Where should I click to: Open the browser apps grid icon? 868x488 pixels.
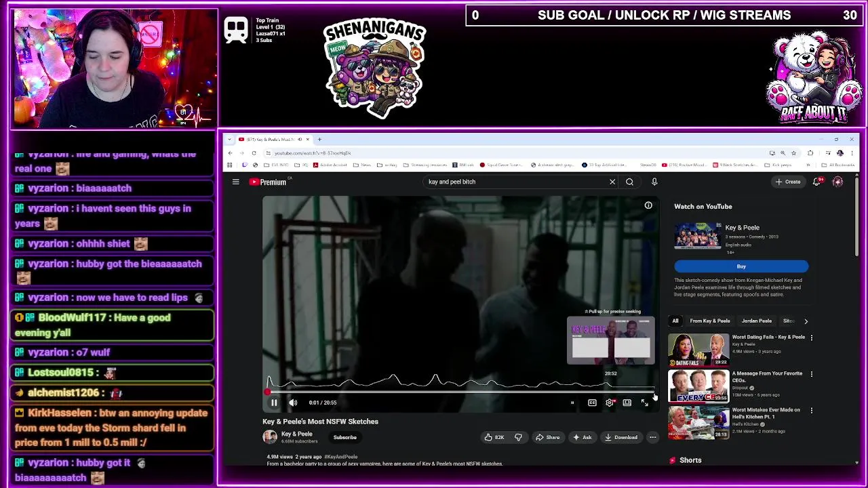[x=229, y=165]
